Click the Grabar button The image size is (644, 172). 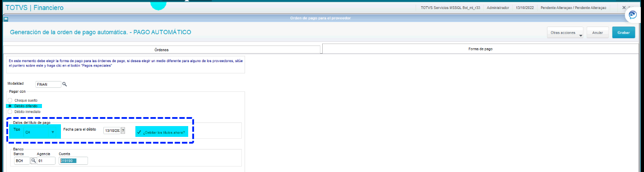[623, 33]
